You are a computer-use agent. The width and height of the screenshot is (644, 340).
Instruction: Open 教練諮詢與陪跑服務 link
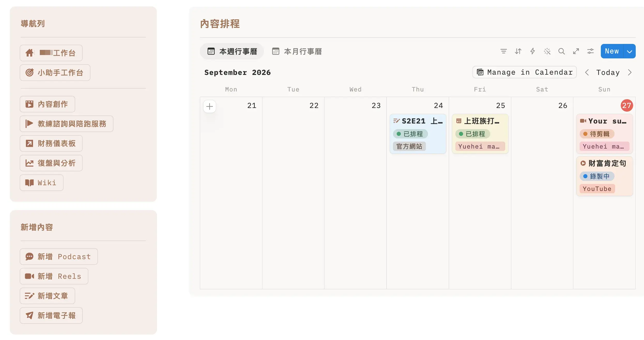coord(66,124)
